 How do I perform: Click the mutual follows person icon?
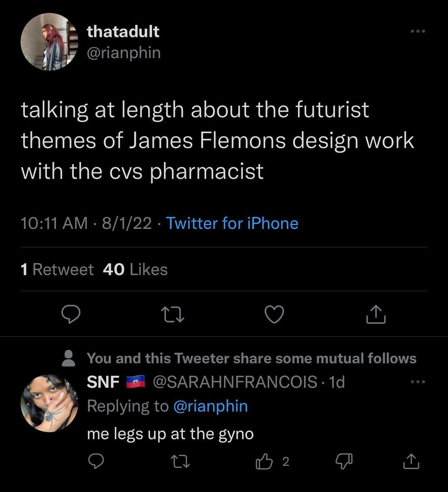[x=68, y=358]
